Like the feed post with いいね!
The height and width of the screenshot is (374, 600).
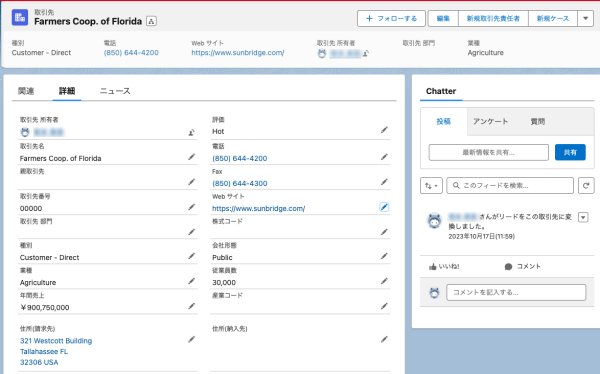(x=444, y=266)
